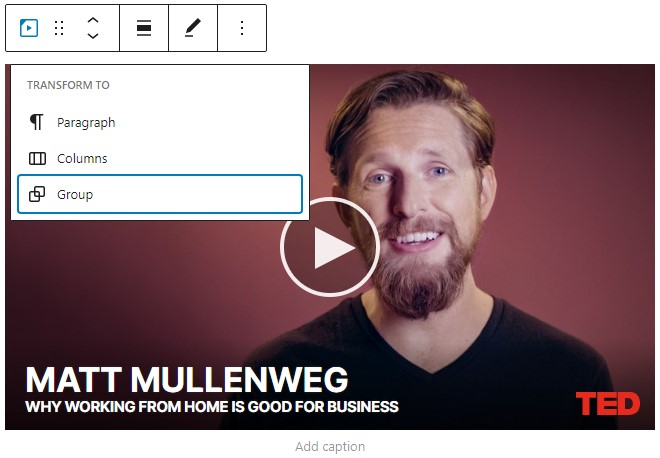Click the Group overlapping squares icon
Image resolution: width=660 pixels, height=458 pixels.
click(37, 194)
